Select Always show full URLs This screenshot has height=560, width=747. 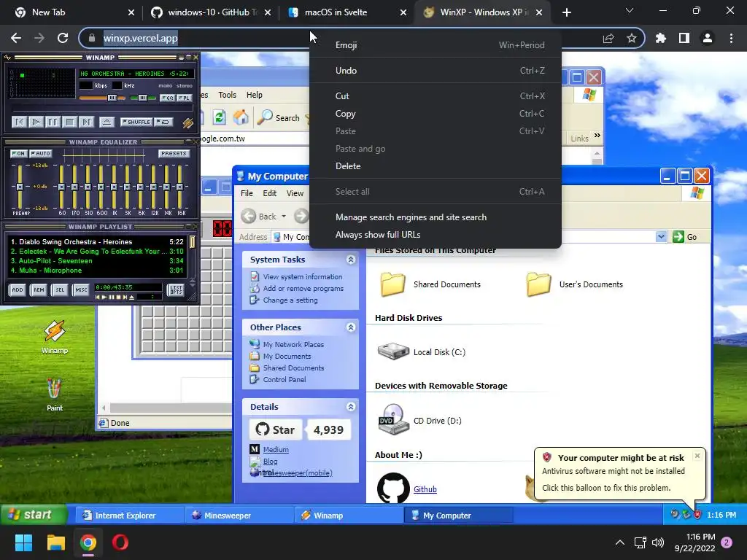[x=436, y=235]
